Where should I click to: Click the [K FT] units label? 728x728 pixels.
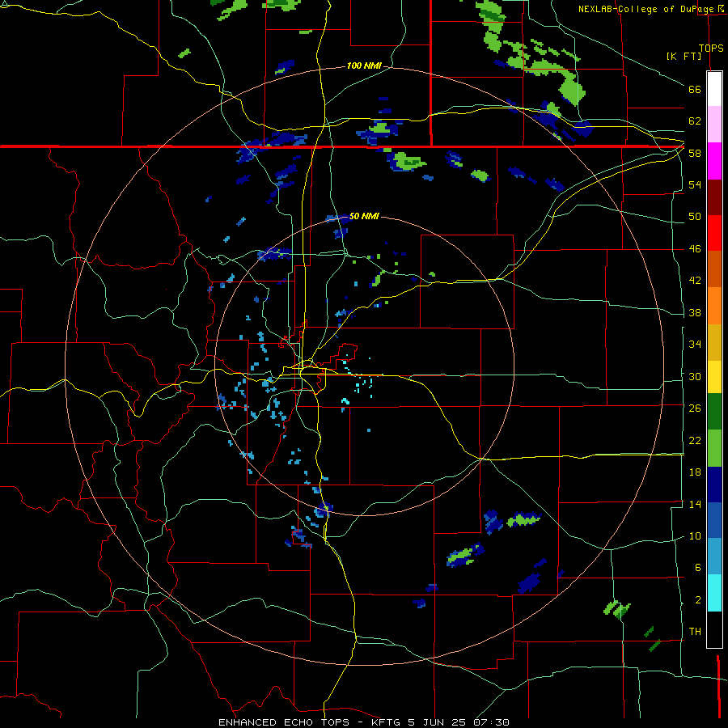[684, 56]
